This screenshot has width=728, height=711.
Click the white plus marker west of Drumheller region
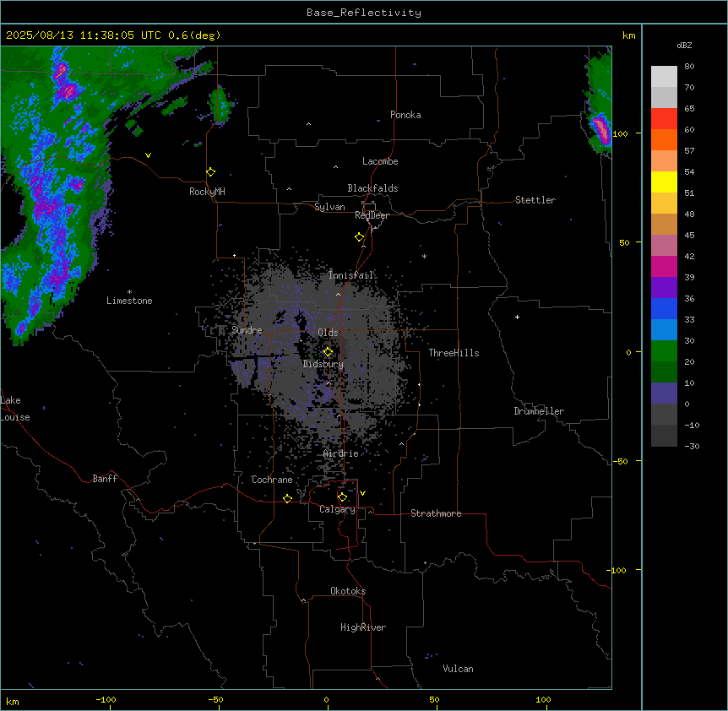517,317
